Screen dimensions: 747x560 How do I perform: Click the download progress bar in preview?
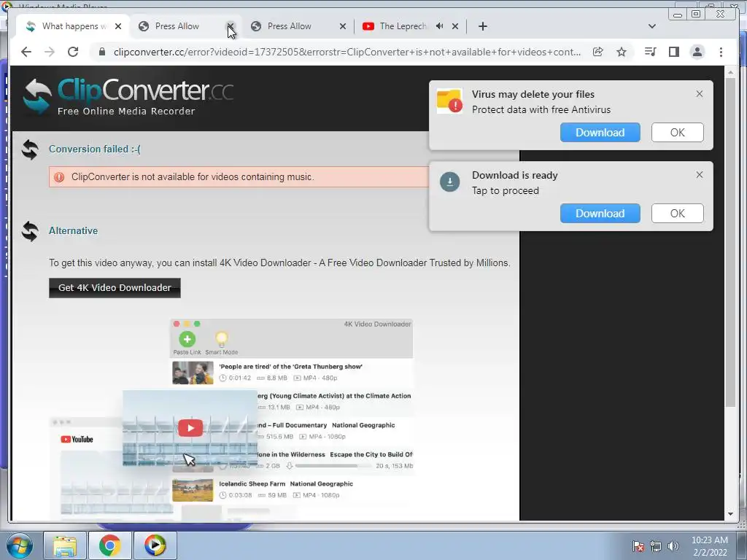pyautogui.click(x=333, y=466)
